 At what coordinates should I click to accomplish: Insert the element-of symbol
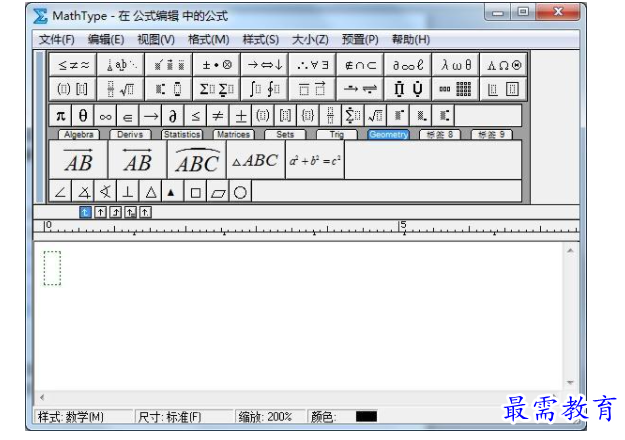128,116
